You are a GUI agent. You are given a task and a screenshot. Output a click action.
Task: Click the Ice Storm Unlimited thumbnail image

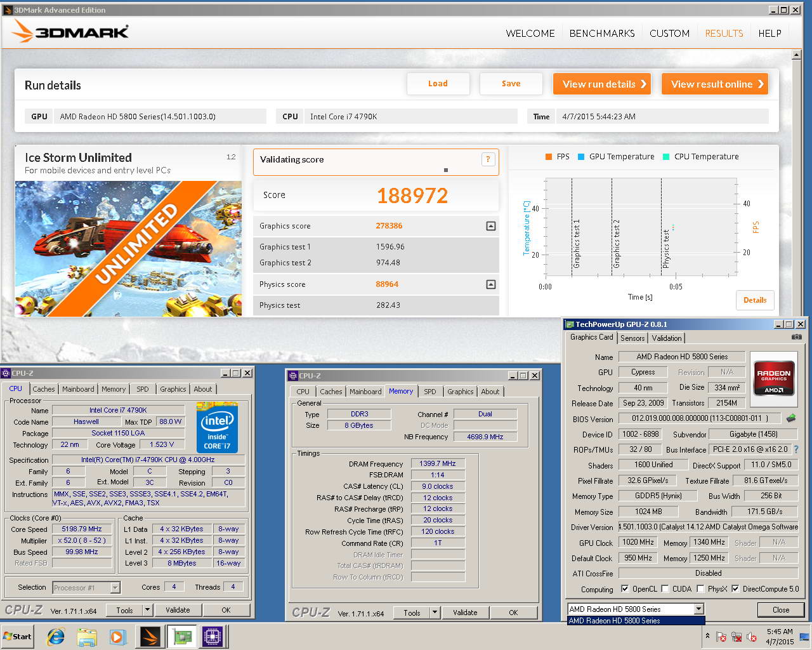click(x=128, y=249)
